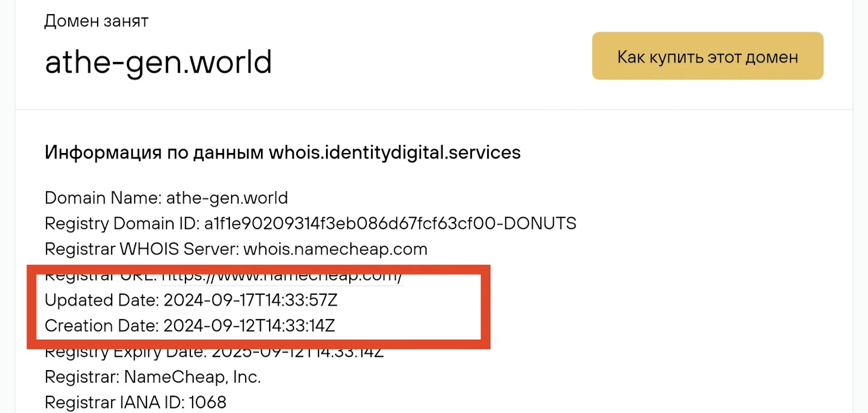Click the "Creation Date:" field label

101,326
